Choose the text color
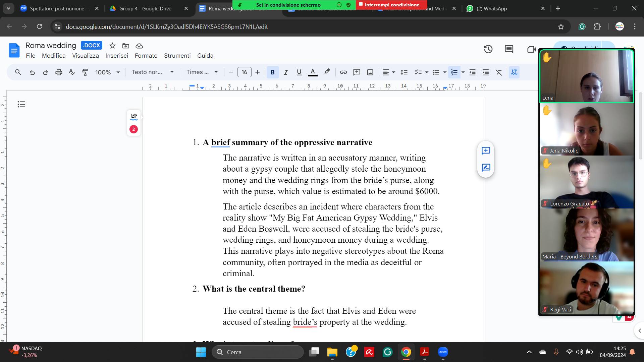The height and width of the screenshot is (362, 644). pos(313,72)
